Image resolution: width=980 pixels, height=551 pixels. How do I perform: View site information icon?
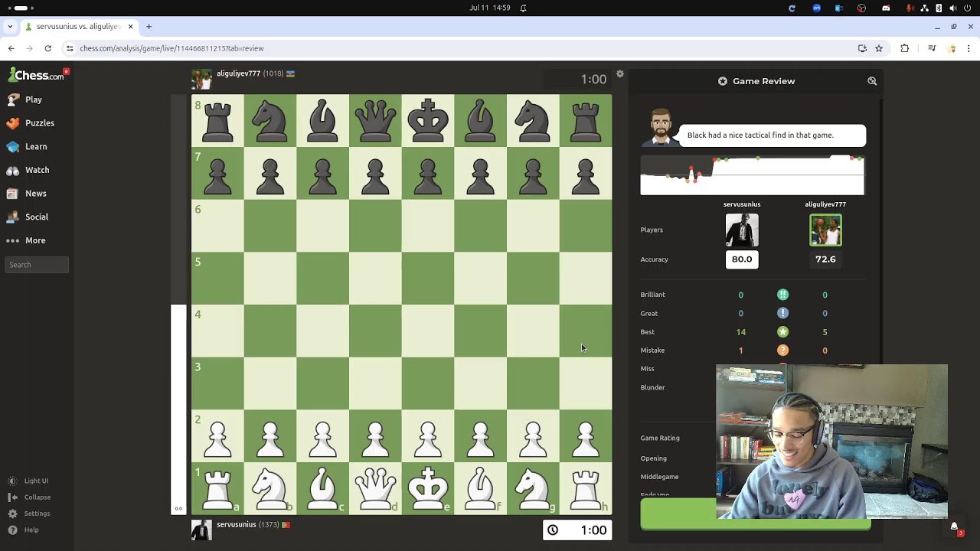point(70,48)
